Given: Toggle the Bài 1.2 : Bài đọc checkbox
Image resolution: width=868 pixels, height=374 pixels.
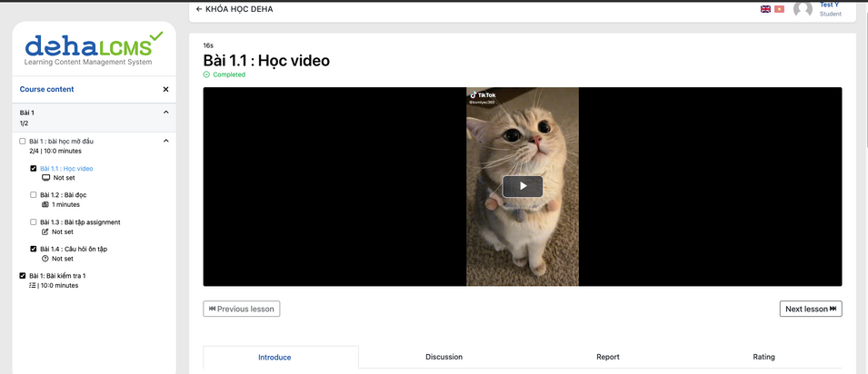Looking at the screenshot, I should point(34,195).
